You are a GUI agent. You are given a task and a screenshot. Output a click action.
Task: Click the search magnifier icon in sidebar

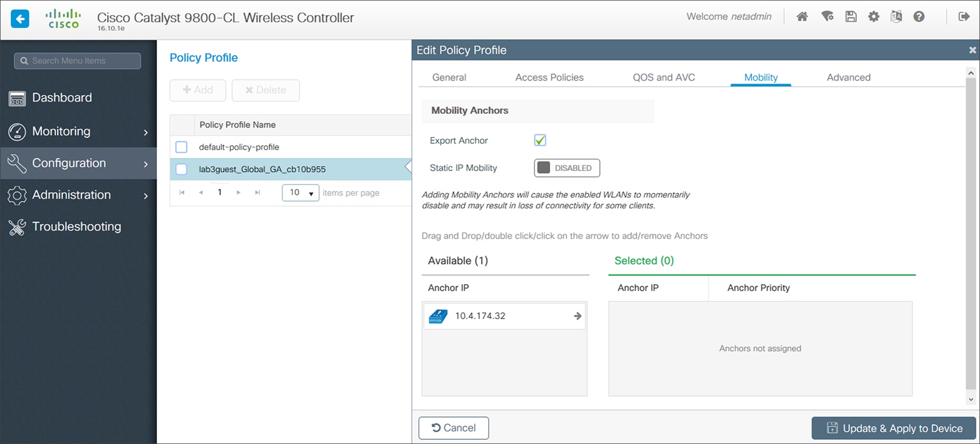[24, 61]
